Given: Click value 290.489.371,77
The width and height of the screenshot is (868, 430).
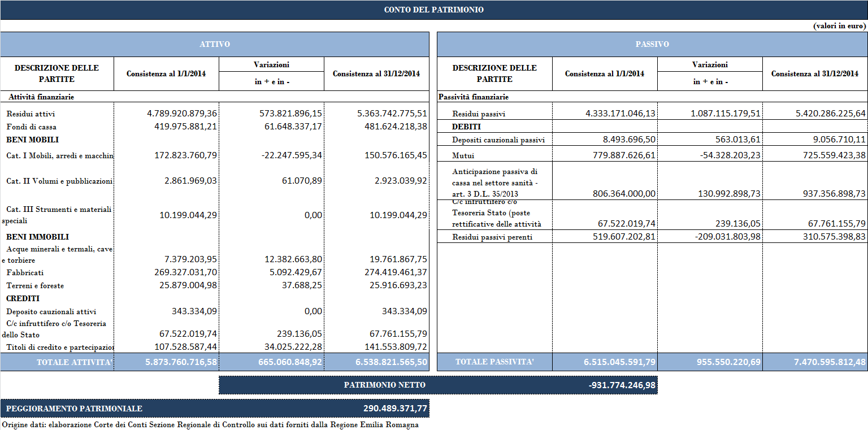Looking at the screenshot, I should click(x=395, y=409).
